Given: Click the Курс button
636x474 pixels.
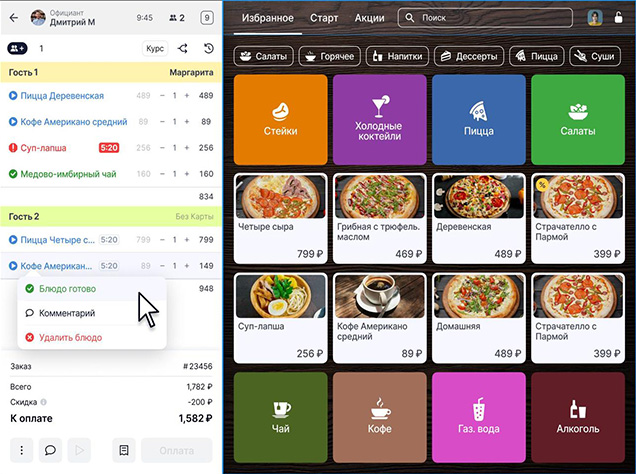Looking at the screenshot, I should [155, 48].
